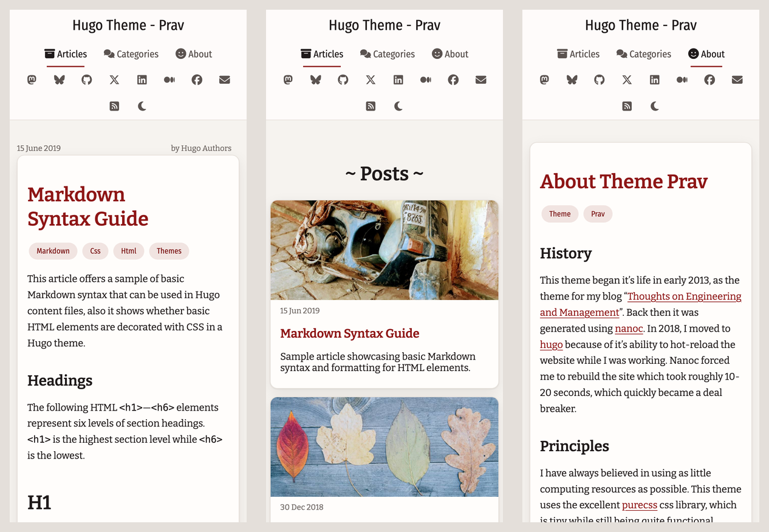Viewport: 769px width, 532px height.
Task: Open Thoughts on Engineering and Management link
Action: coord(641,304)
